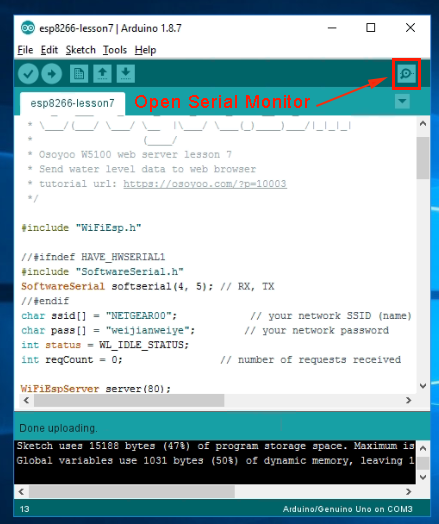
Task: Click the Upload arrow button
Action: pos(51,74)
